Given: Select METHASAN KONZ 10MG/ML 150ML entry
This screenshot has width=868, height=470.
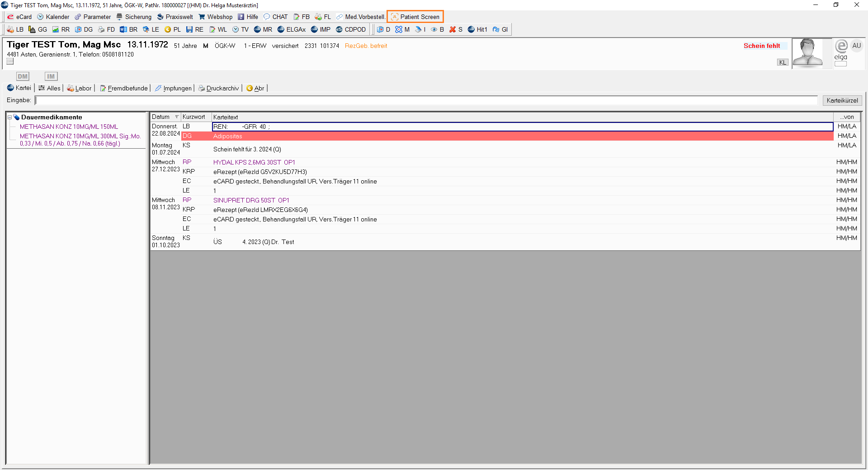Looking at the screenshot, I should coord(69,127).
